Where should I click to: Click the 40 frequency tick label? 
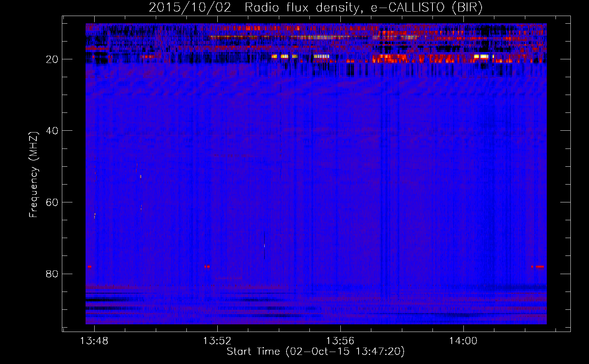click(x=52, y=131)
